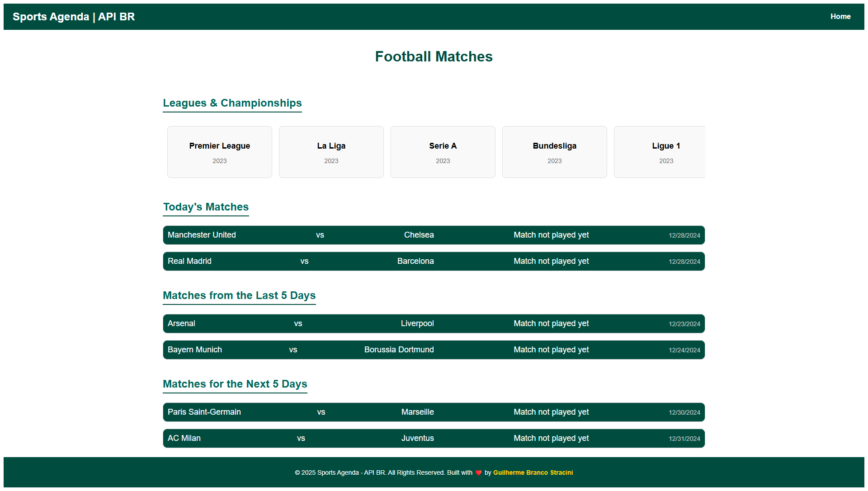The width and height of the screenshot is (868, 491).
Task: Select the La Liga championship card
Action: (x=331, y=151)
